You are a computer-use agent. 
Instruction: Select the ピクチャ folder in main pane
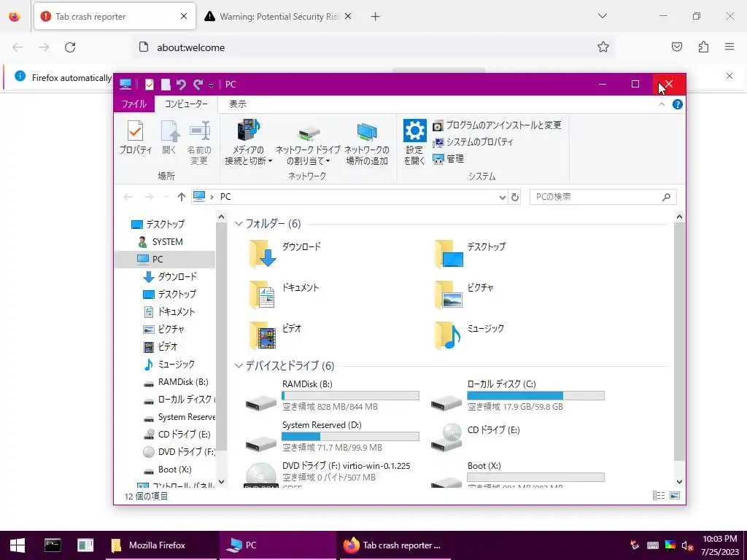[x=465, y=295]
